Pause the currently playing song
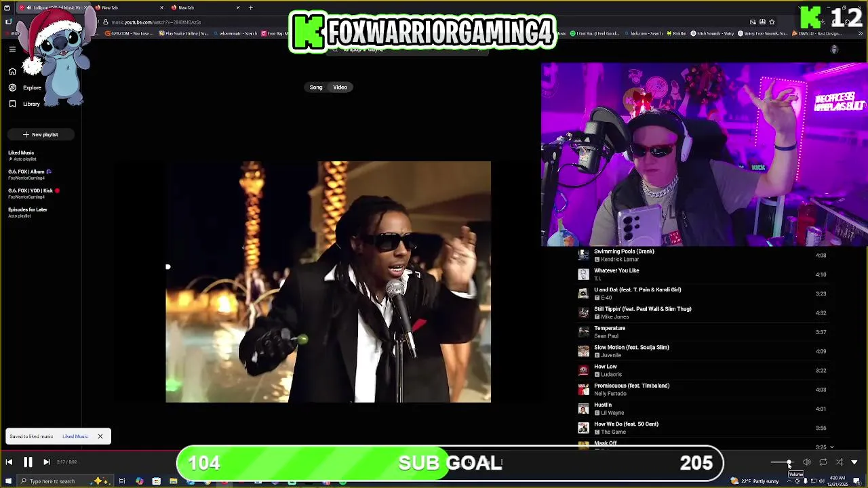Image resolution: width=868 pixels, height=488 pixels. 28,462
